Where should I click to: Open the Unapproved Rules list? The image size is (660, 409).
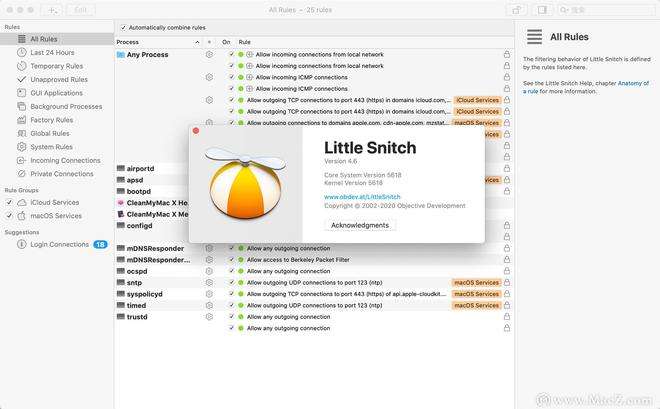tap(57, 80)
